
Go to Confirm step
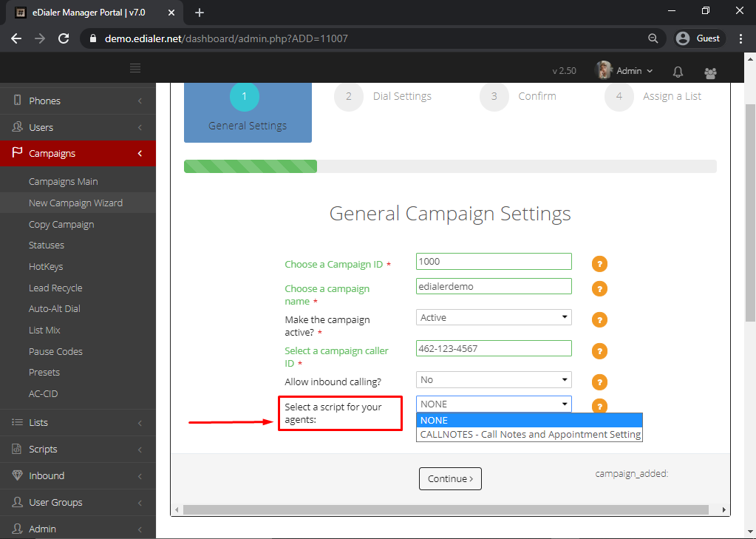click(x=518, y=97)
